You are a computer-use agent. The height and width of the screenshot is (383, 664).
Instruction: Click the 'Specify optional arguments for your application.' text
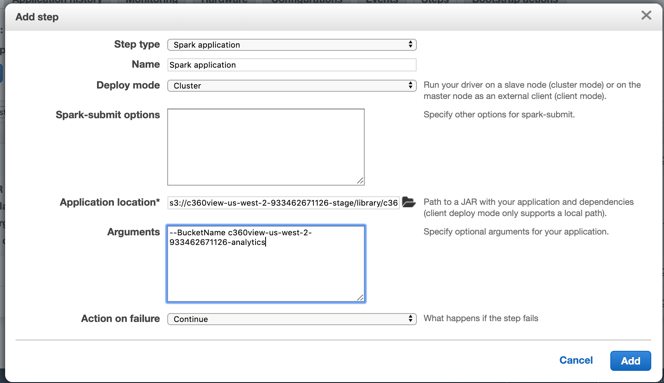pos(516,232)
